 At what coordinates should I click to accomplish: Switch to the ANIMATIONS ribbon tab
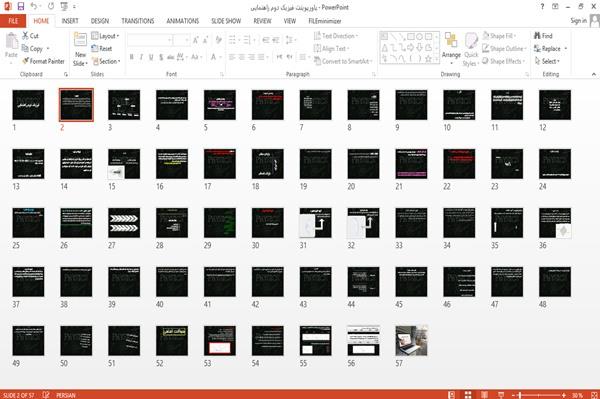coord(183,21)
